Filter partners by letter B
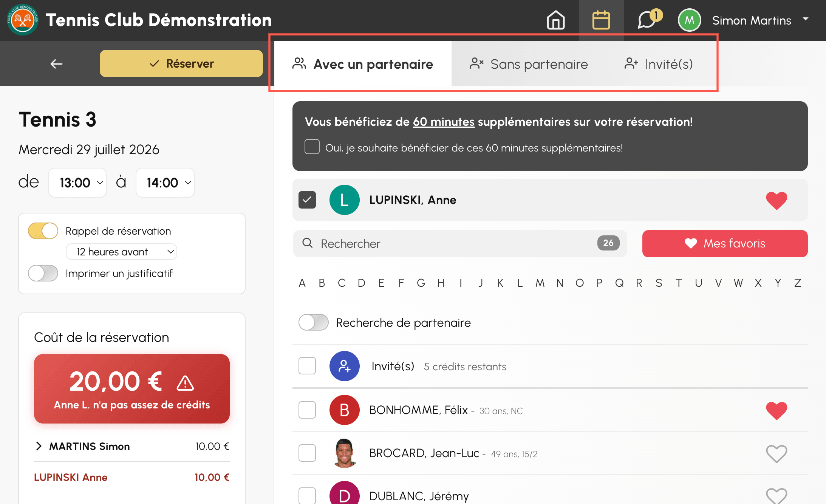Image resolution: width=826 pixels, height=504 pixels. (x=322, y=283)
